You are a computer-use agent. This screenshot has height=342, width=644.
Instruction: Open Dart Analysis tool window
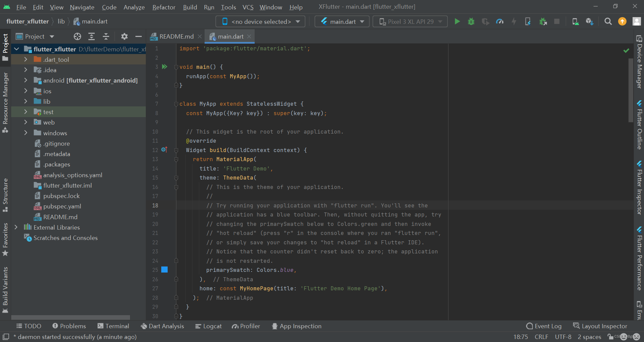[x=162, y=326]
